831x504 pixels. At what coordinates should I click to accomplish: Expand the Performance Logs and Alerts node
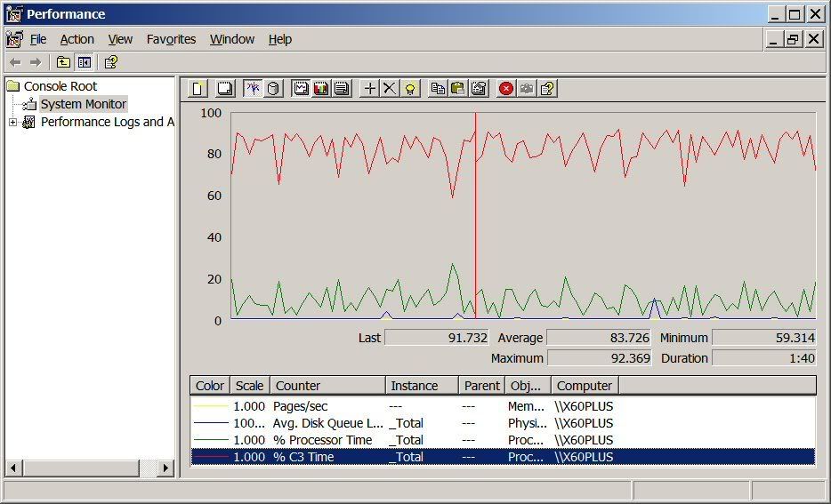(12, 123)
